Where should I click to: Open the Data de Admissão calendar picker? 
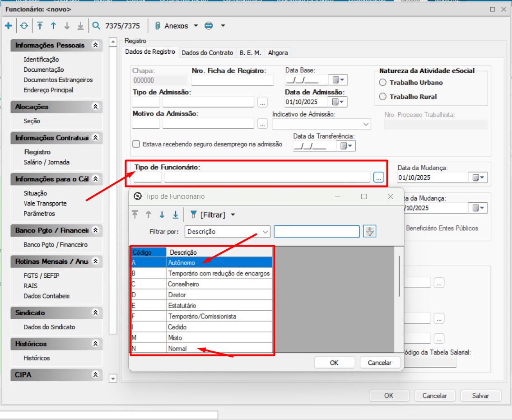click(338, 102)
